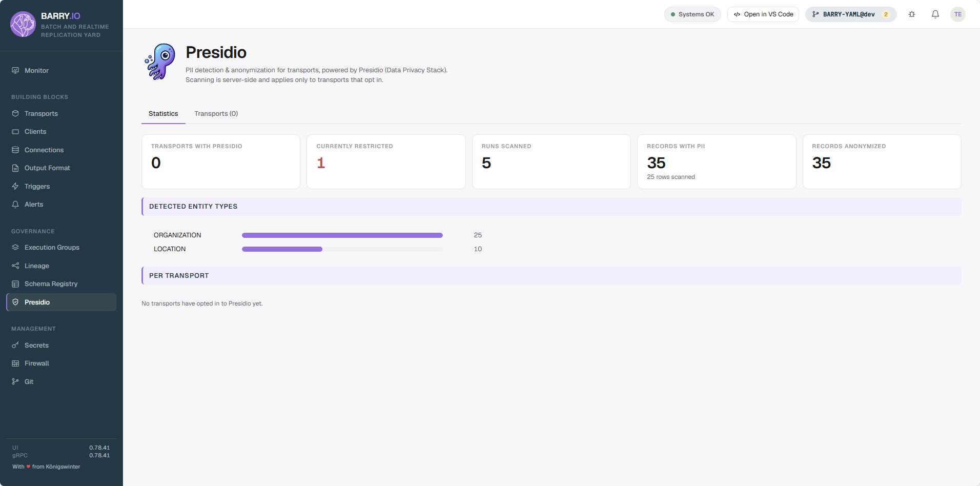Open notifications bell in the top bar
Image resolution: width=980 pixels, height=486 pixels.
(x=935, y=14)
